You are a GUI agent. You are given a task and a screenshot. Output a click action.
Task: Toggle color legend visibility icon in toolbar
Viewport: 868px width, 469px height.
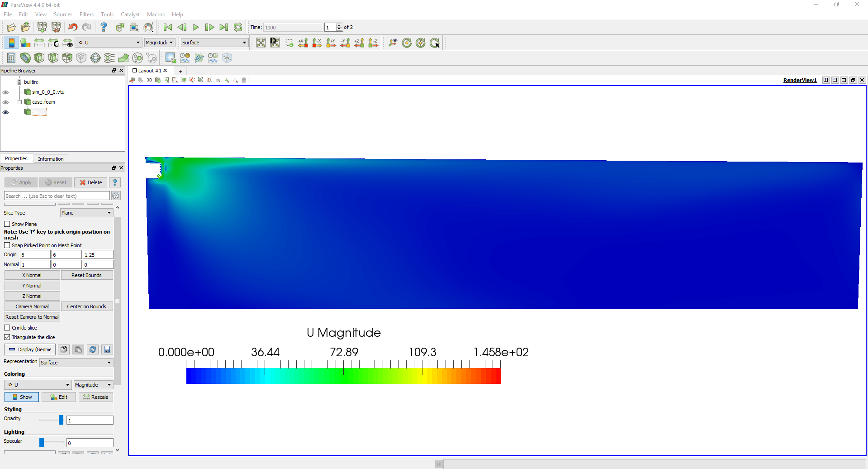point(11,43)
